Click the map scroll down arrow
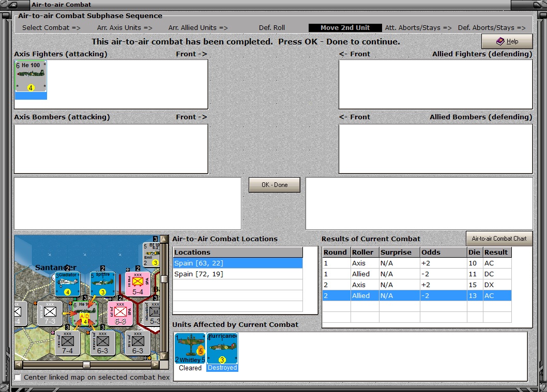This screenshot has width=547, height=392. pyautogui.click(x=163, y=356)
